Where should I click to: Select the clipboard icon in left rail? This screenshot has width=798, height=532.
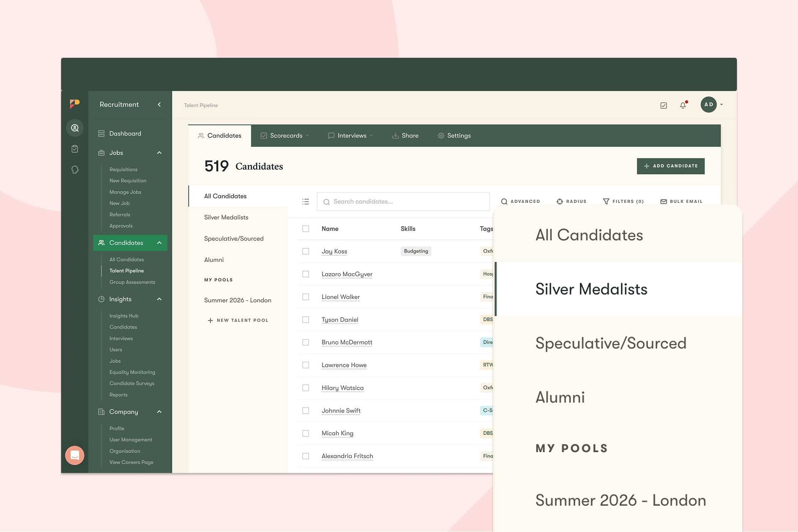click(75, 149)
